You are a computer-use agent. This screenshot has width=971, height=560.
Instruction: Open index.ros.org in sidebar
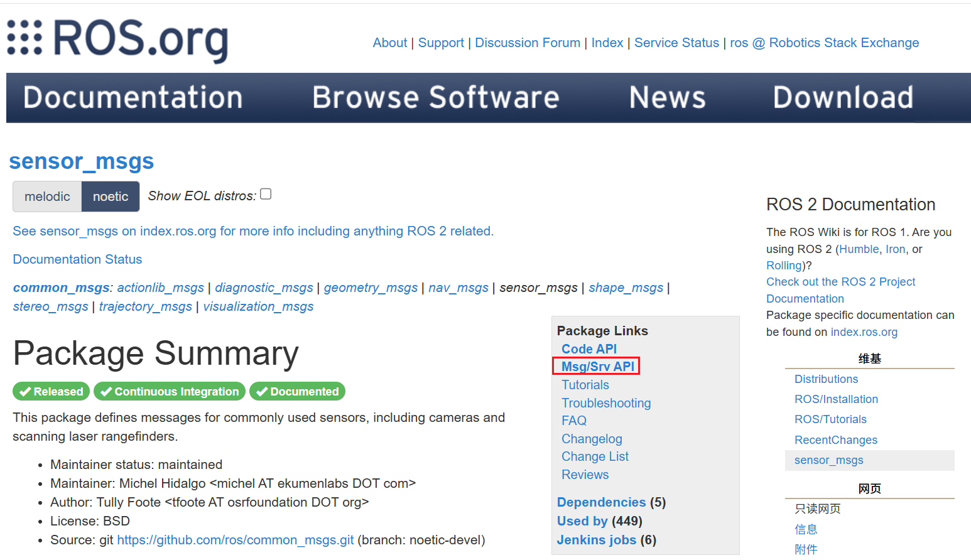click(864, 332)
